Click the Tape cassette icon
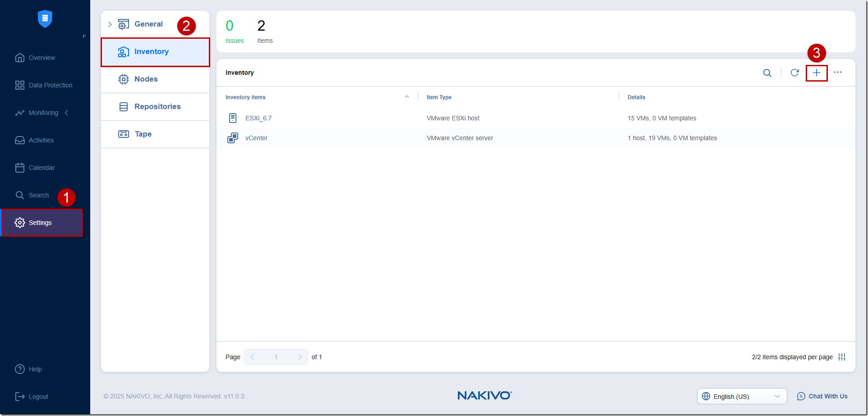Screen dimensions: 868x416 coord(123,134)
